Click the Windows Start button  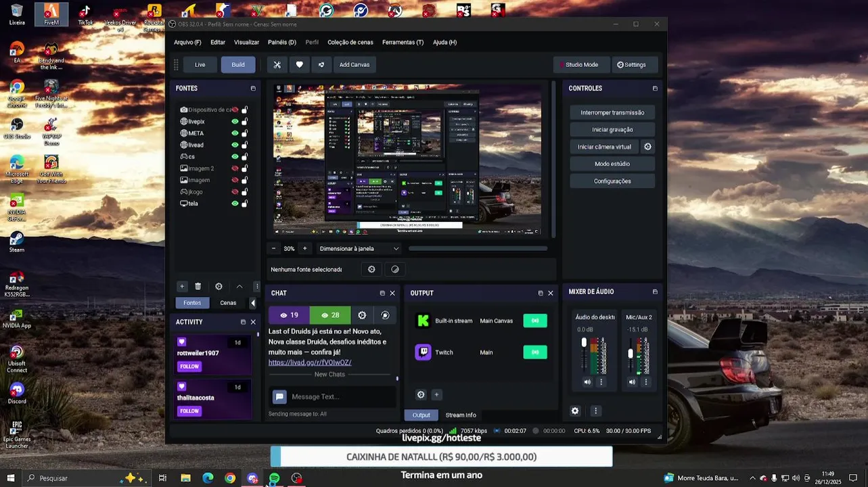[10, 478]
